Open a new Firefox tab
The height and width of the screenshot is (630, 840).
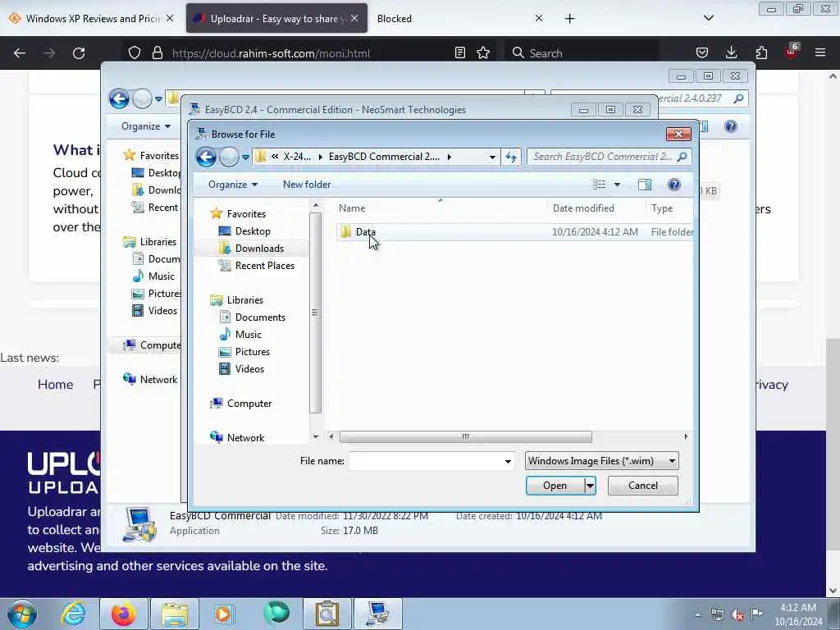pos(569,19)
